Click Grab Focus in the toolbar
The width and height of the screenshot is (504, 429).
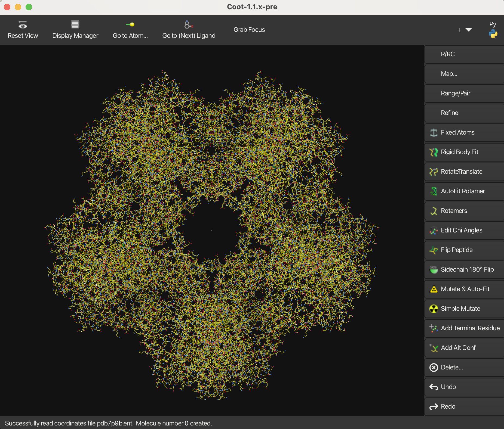(x=249, y=30)
